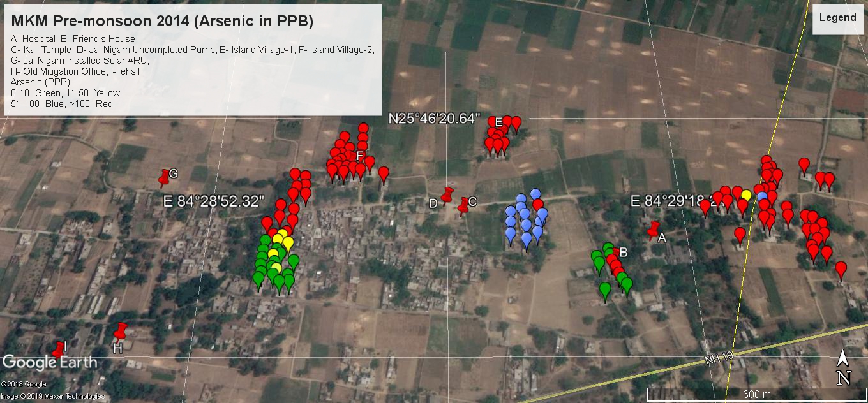Select the yellow marker in eastern cluster

tap(745, 194)
